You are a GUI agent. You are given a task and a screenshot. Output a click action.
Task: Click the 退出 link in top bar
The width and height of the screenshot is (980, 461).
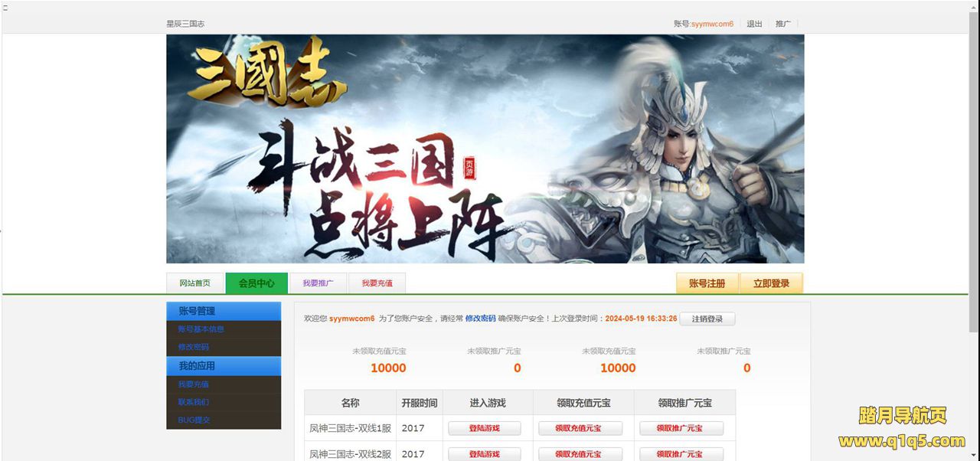click(754, 24)
